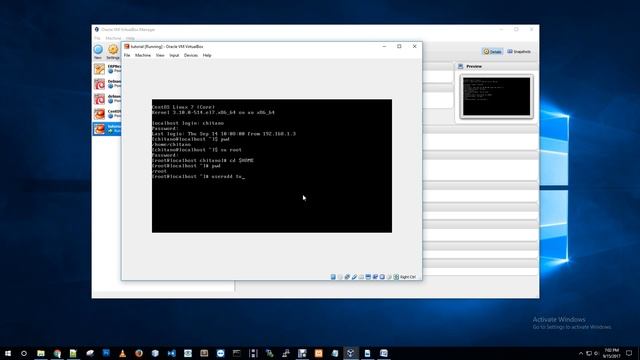Open File menu in VirtualBox Manager

[x=97, y=38]
